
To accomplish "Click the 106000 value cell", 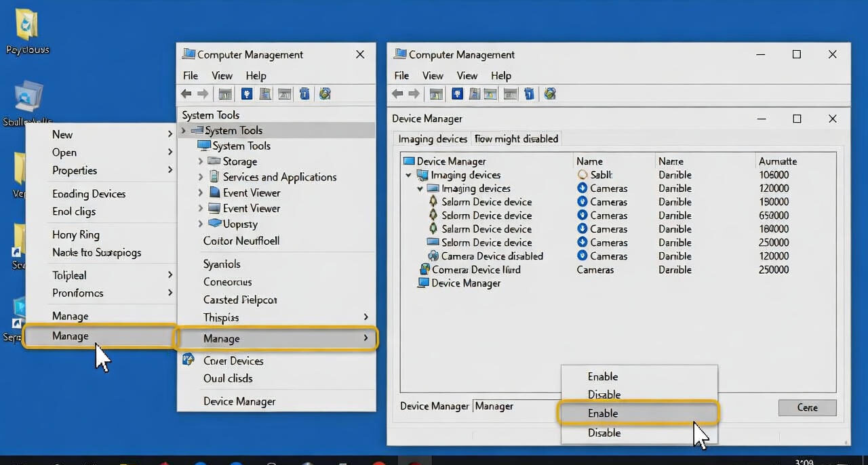I will pyautogui.click(x=774, y=175).
